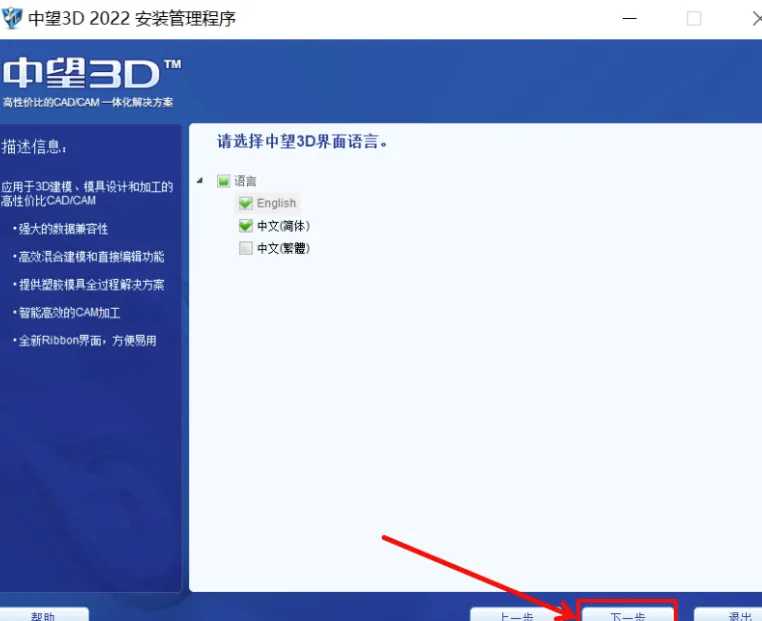Minimize the installer window
Viewport: 762px width, 621px height.
pyautogui.click(x=629, y=18)
